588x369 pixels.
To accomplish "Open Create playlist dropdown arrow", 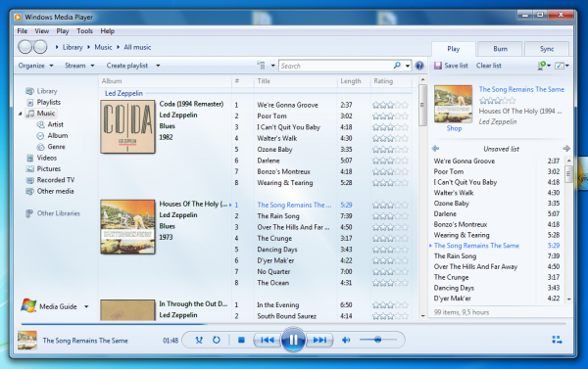I will point(158,66).
